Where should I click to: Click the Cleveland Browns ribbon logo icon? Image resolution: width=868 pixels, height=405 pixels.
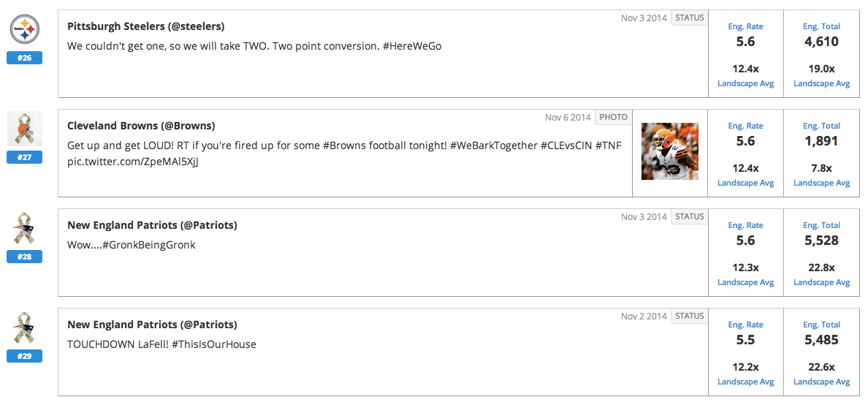25,129
